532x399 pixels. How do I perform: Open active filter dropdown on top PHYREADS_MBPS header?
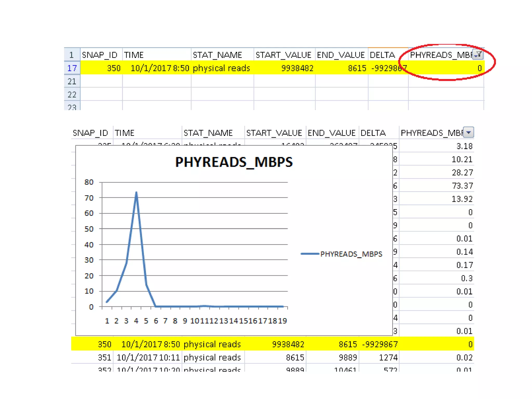coord(477,55)
